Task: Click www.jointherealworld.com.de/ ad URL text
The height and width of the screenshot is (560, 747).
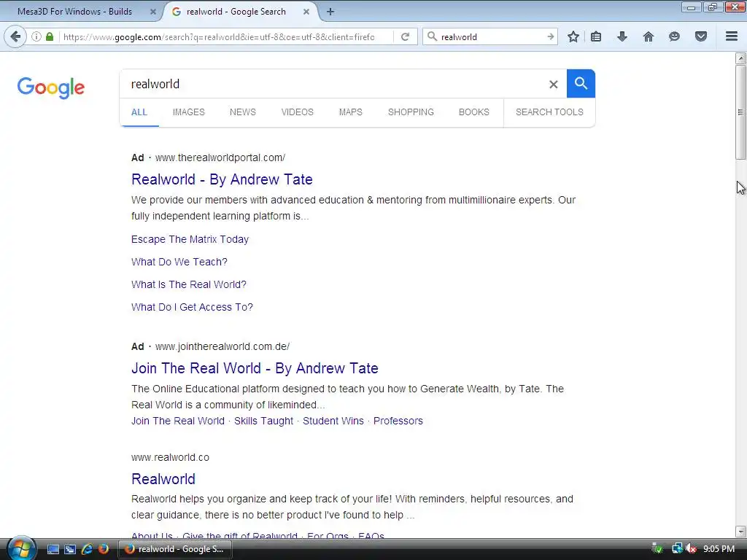Action: pos(222,346)
